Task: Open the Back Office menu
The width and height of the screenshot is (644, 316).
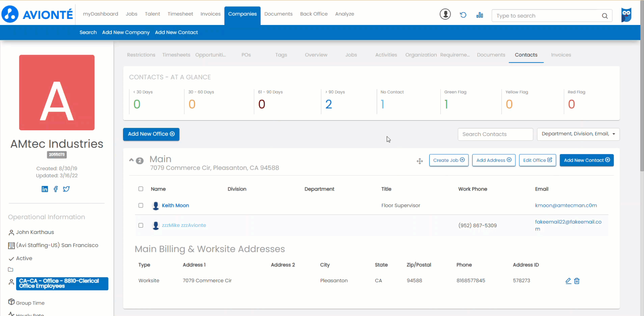Action: (x=314, y=14)
